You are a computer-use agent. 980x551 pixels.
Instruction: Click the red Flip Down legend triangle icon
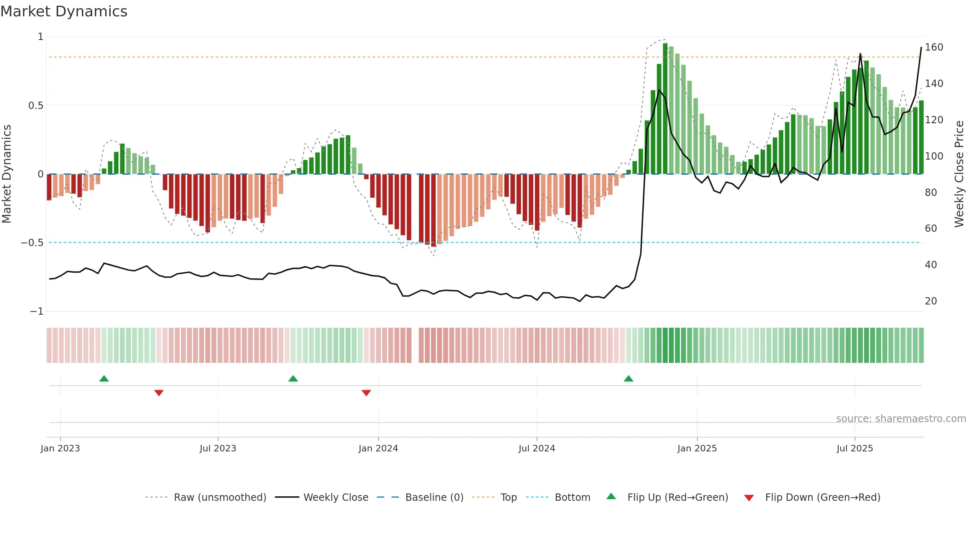(749, 498)
